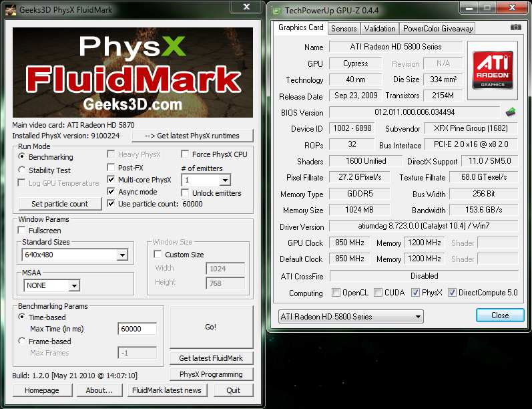Toggle the OpenCL computing checkbox
Image resolution: width=532 pixels, height=409 pixels.
[336, 293]
